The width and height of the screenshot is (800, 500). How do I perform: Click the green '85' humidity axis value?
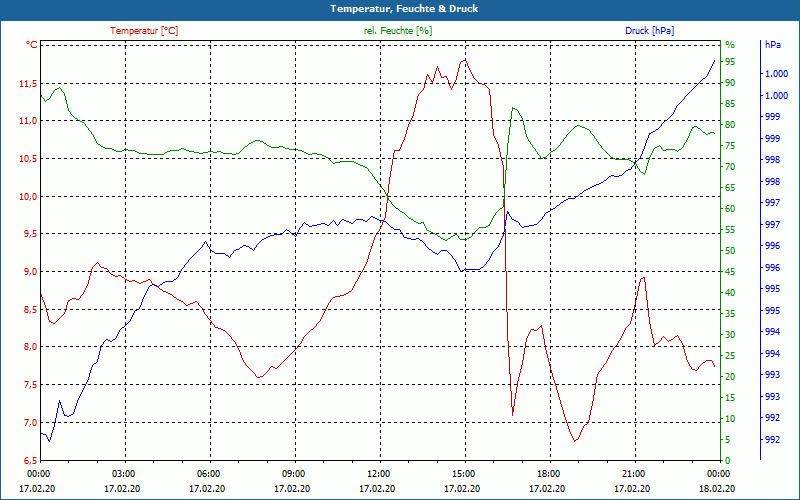pyautogui.click(x=730, y=104)
